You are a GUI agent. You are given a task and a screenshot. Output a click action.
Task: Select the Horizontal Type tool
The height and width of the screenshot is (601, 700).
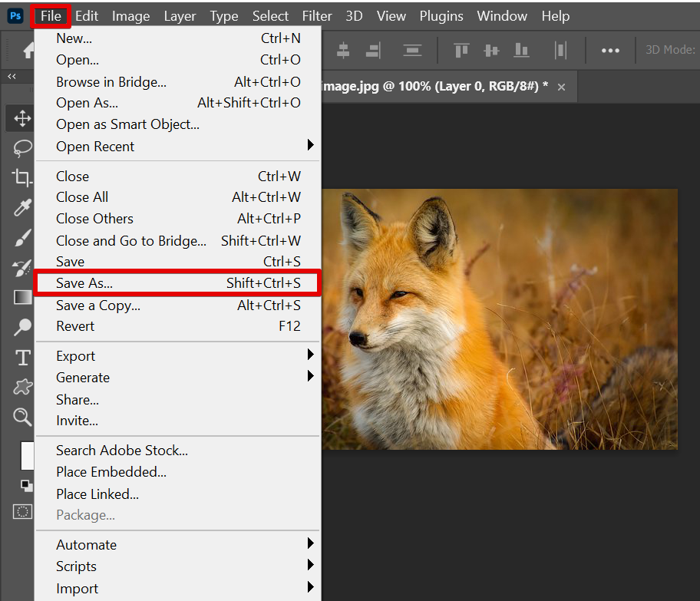coord(22,358)
